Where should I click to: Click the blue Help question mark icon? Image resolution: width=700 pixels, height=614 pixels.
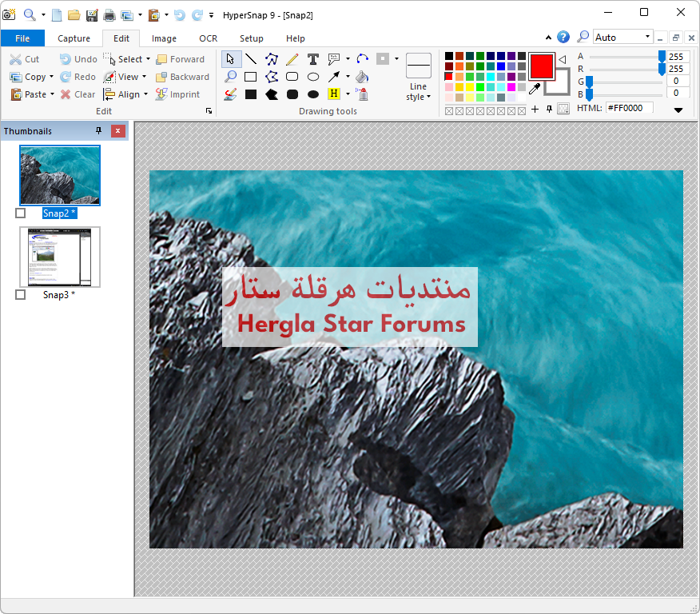click(x=563, y=37)
